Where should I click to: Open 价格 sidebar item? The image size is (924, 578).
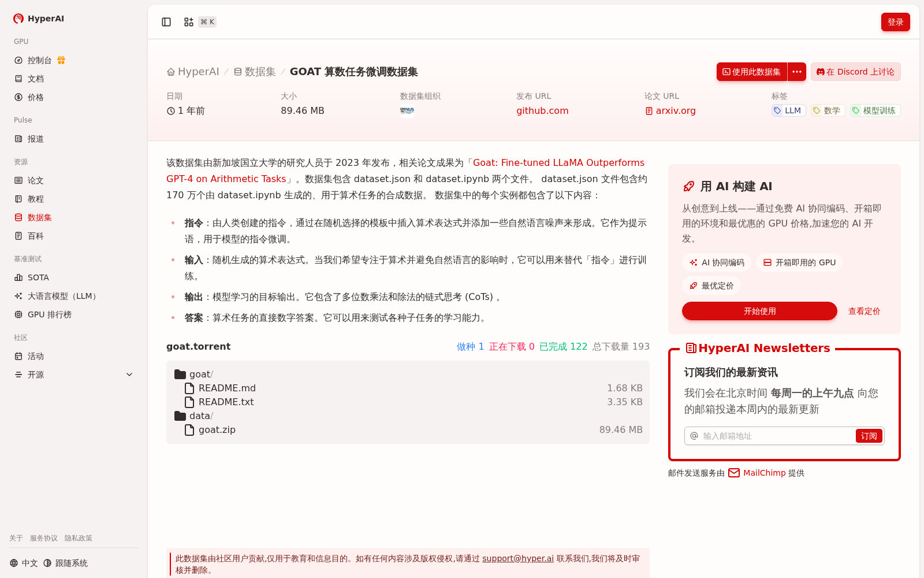tap(73, 97)
